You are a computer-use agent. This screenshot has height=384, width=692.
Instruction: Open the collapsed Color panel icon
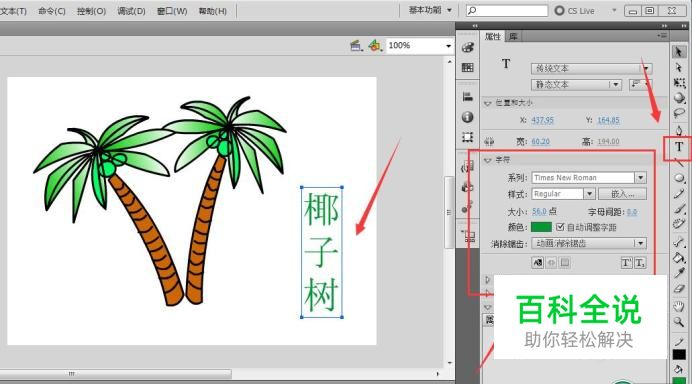coord(467,47)
